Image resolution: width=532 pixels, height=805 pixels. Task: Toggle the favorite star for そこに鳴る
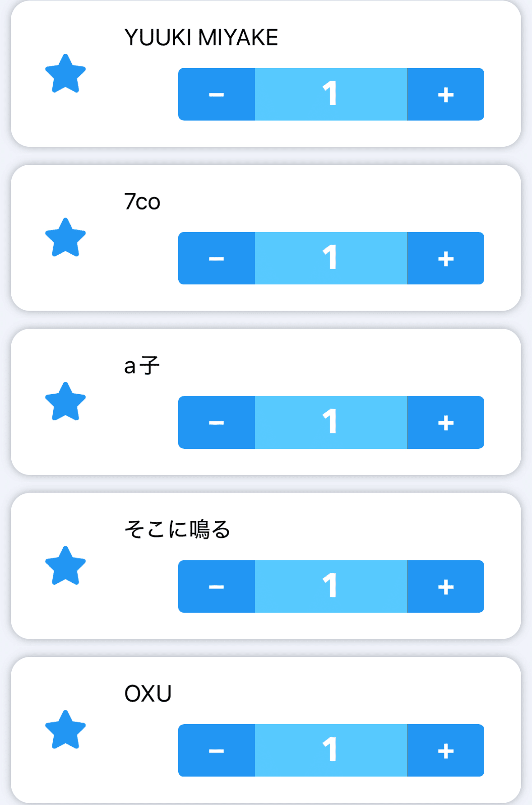click(65, 566)
